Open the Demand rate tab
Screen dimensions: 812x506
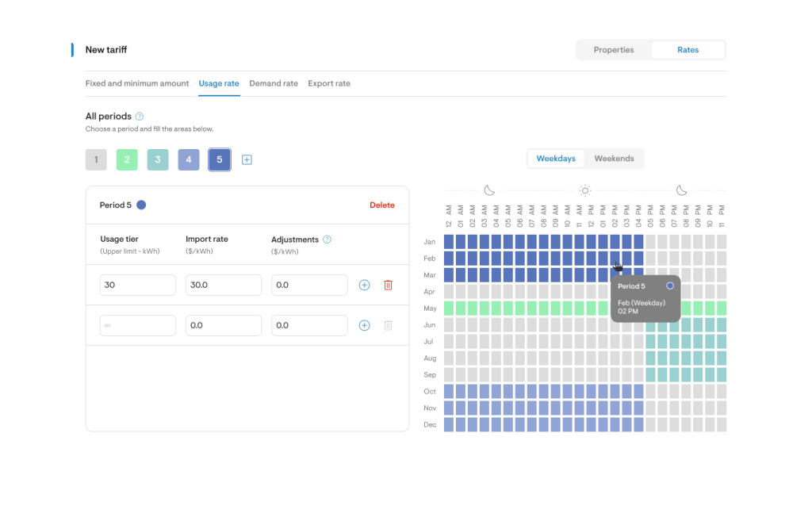[274, 83]
